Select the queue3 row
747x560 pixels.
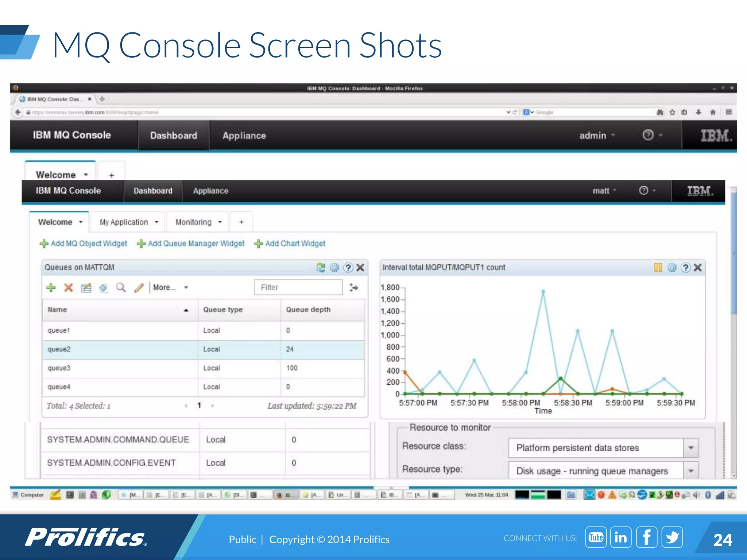(204, 368)
